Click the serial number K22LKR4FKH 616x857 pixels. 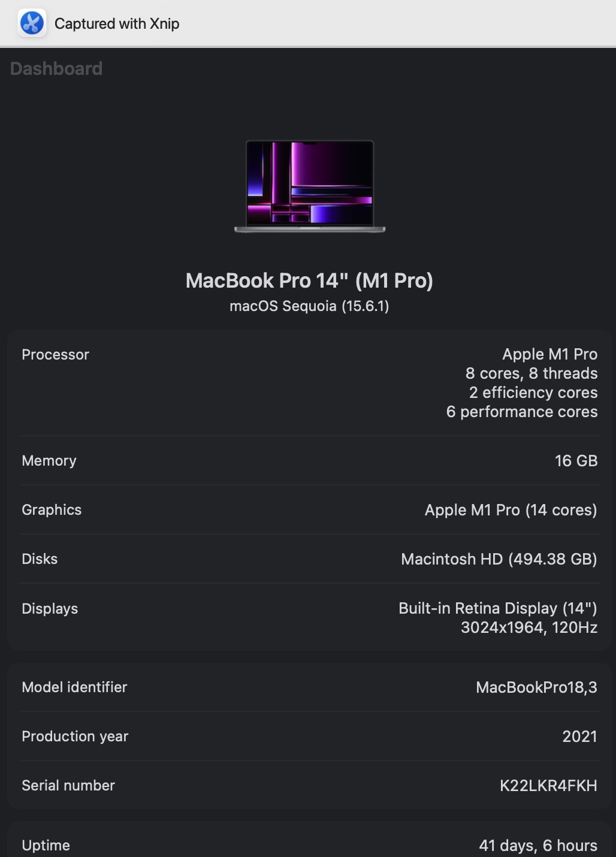[x=548, y=786]
